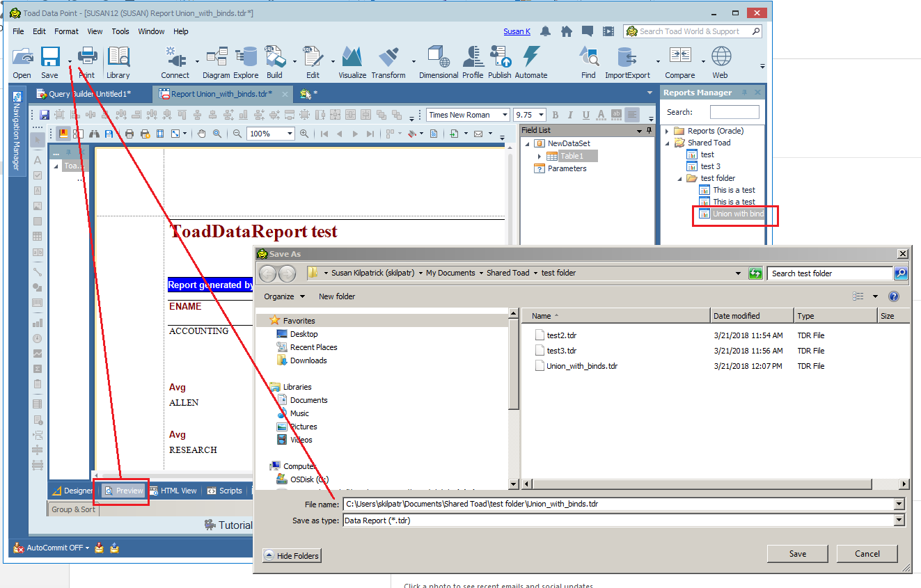
Task: Toggle italic formatting in report editor
Action: click(x=571, y=115)
